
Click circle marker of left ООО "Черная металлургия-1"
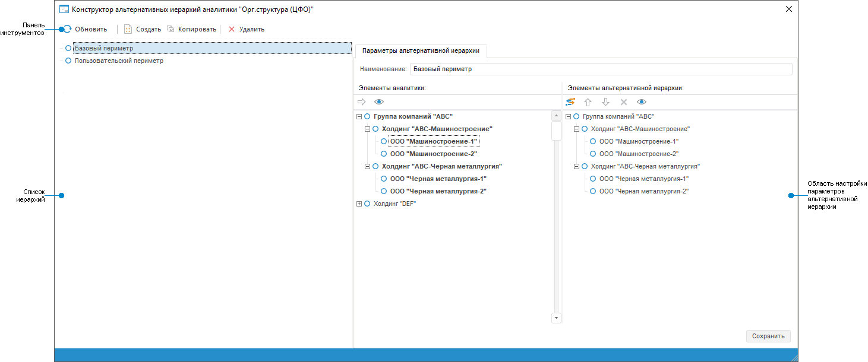click(x=384, y=179)
